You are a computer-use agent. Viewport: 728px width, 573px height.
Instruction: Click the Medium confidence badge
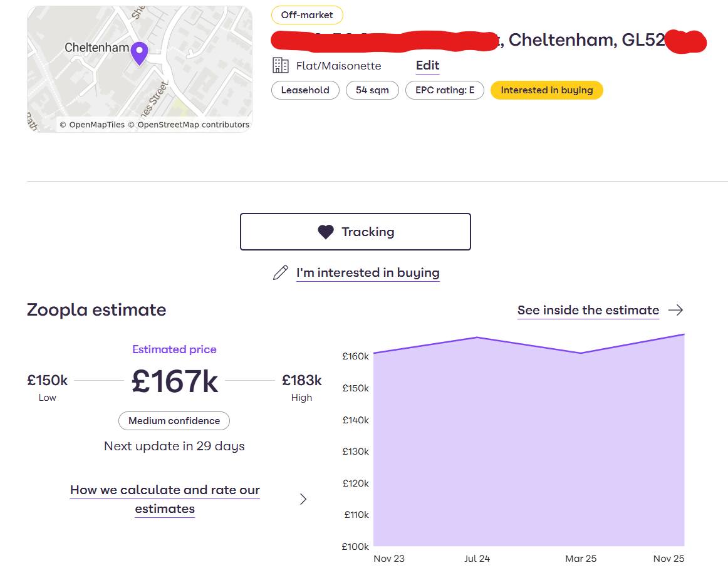coord(174,421)
